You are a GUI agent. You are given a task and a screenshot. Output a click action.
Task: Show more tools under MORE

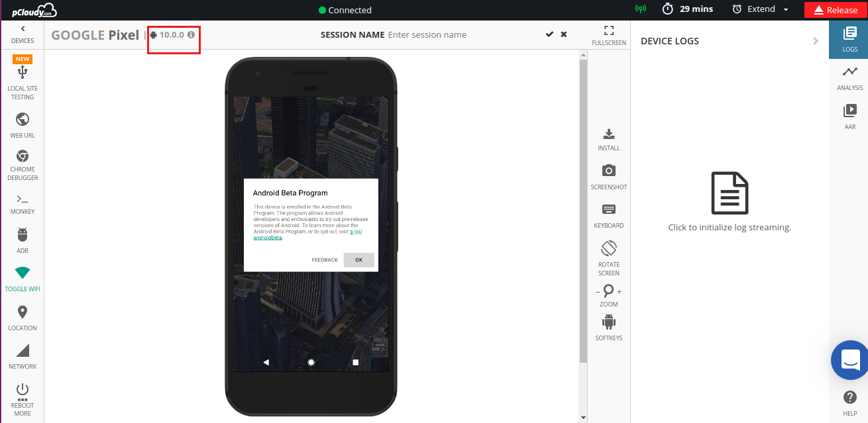point(23,413)
